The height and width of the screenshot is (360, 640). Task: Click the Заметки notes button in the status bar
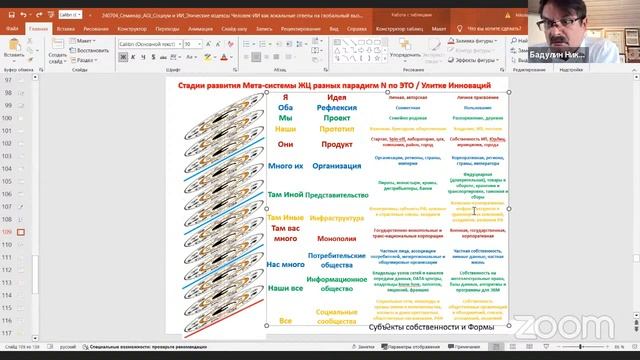click(x=363, y=347)
